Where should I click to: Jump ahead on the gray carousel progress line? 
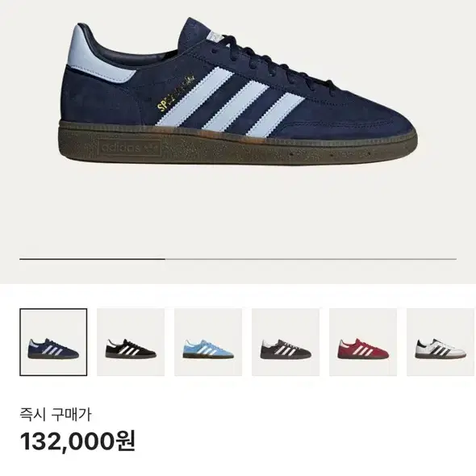311,259
